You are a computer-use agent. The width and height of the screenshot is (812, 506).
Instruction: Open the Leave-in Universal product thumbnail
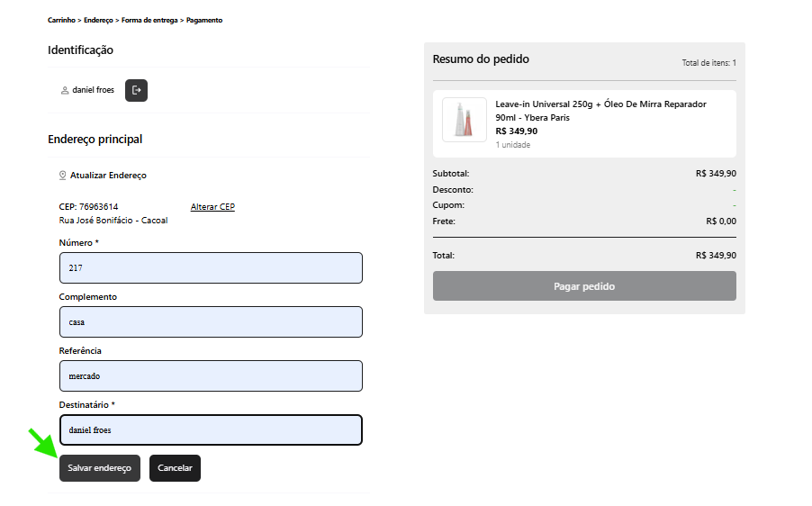click(465, 120)
